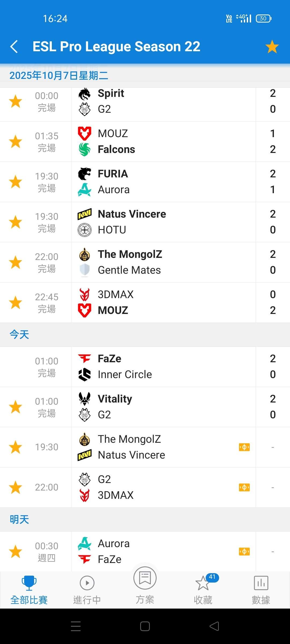Screen dimensions: 290x644
Task: Go back using the header arrow
Action: 14,47
